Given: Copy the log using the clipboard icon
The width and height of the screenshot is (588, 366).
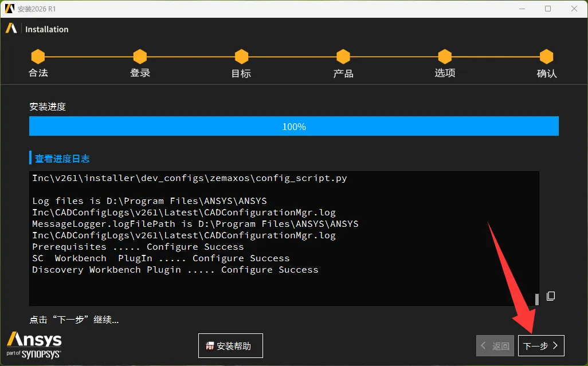Looking at the screenshot, I should pyautogui.click(x=551, y=296).
